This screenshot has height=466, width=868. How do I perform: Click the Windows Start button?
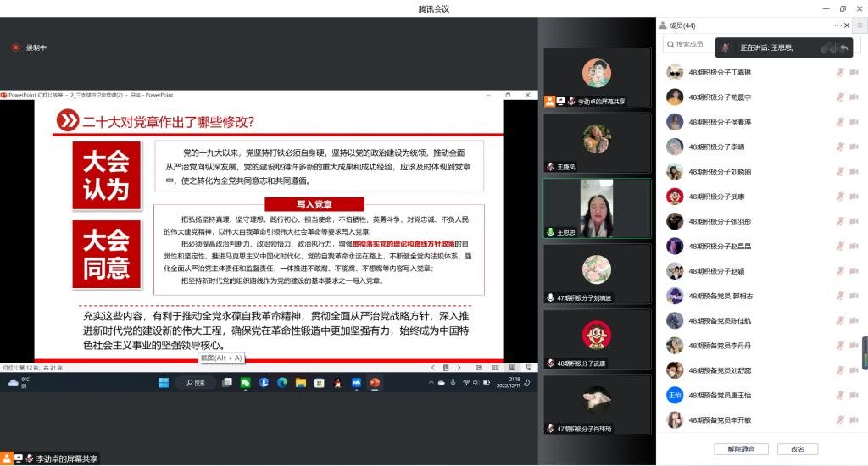[x=163, y=383]
